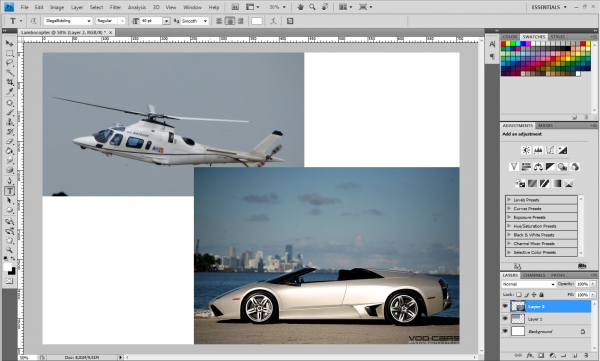
Task: Toggle Quick Mask mode
Action: (9, 281)
